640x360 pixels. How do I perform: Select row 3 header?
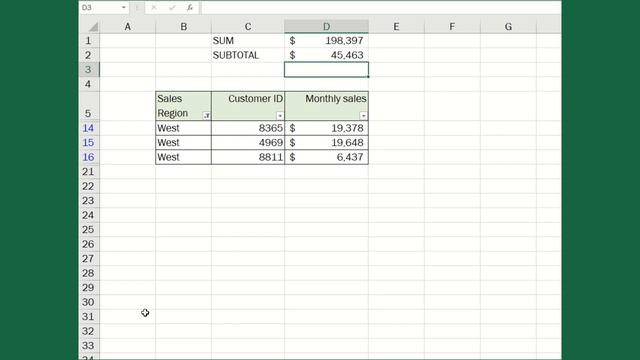point(89,70)
